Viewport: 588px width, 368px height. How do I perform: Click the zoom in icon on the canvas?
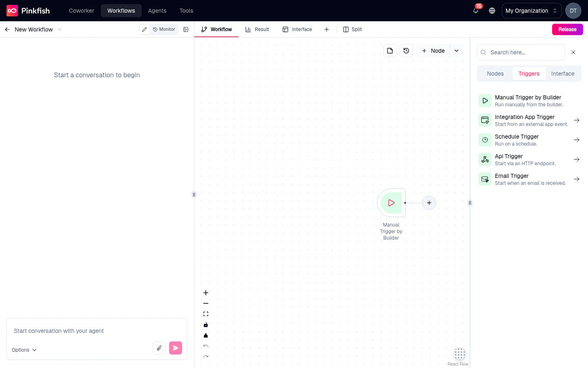[x=206, y=293]
